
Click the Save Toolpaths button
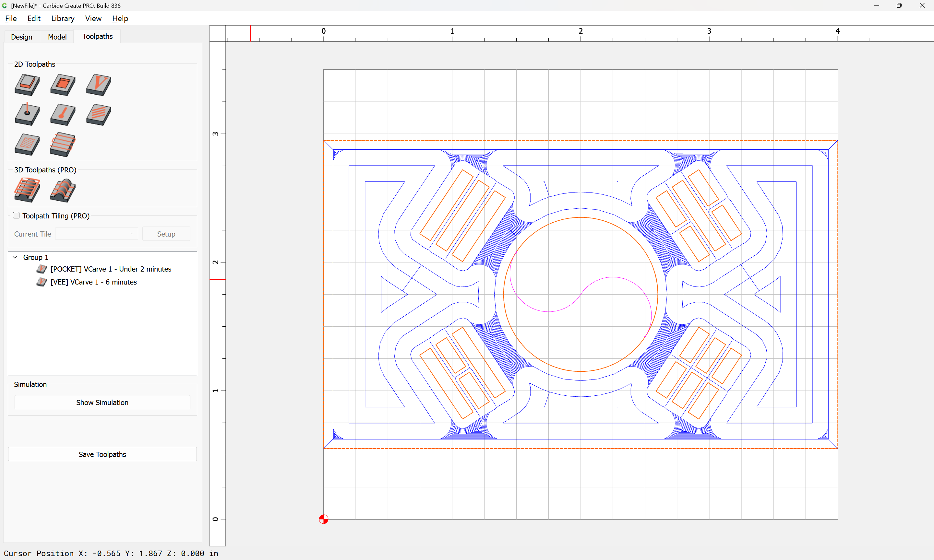point(102,454)
